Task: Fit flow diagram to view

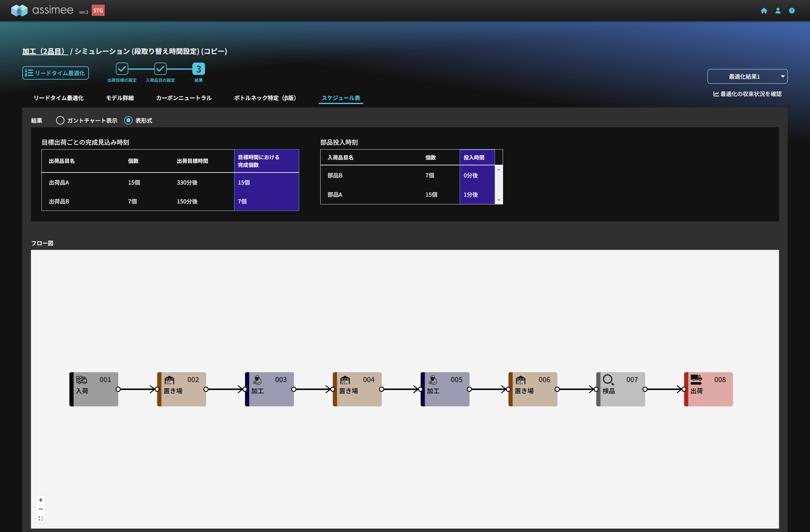Action: click(41, 518)
